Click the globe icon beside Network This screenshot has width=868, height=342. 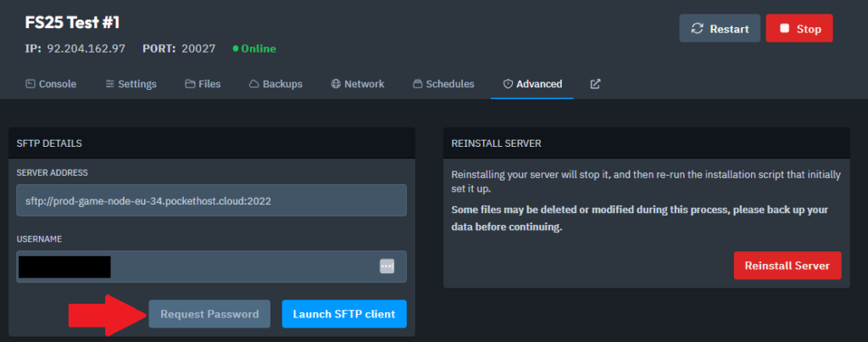(336, 84)
